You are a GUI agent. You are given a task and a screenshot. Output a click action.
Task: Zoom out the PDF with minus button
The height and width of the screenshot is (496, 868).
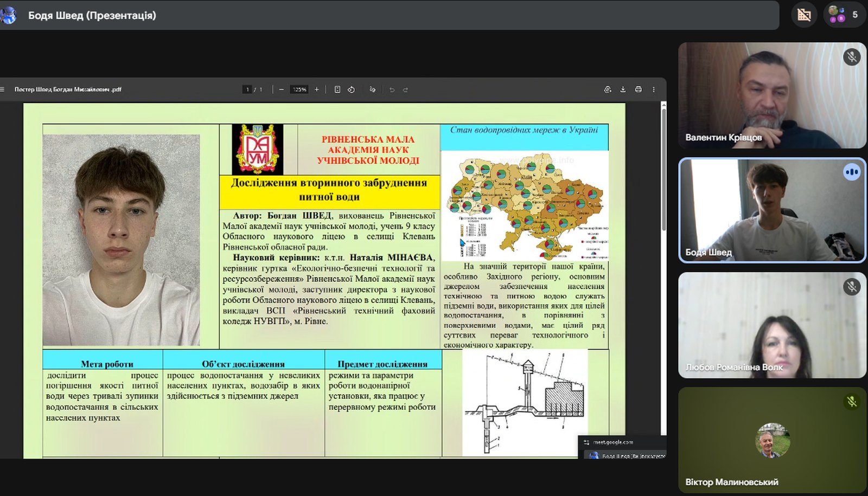point(281,89)
